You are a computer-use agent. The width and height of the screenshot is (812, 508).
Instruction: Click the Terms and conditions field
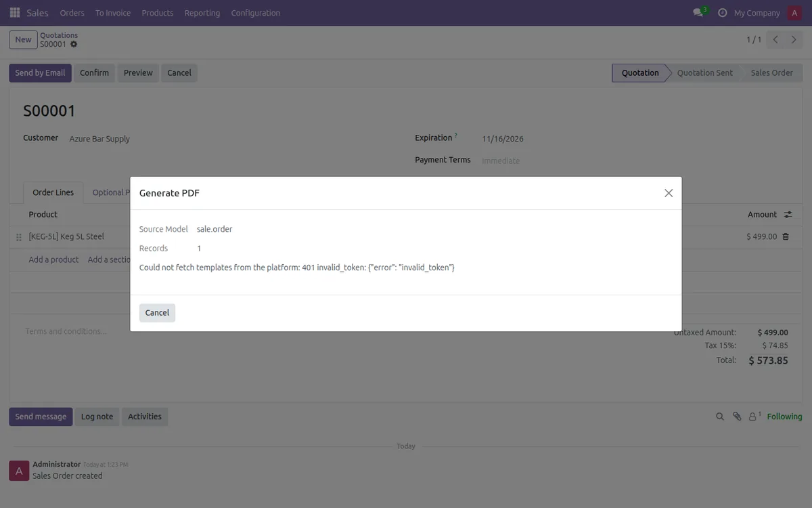tap(66, 331)
